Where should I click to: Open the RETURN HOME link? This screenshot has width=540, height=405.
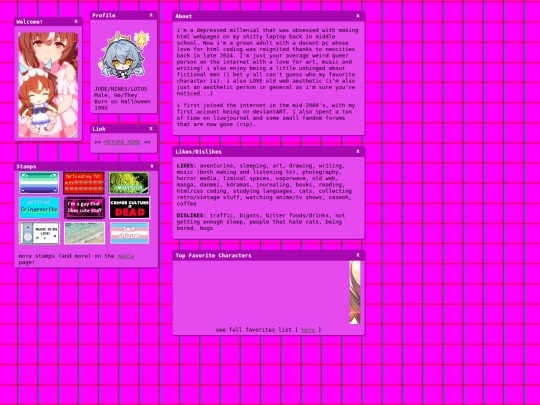click(x=122, y=142)
